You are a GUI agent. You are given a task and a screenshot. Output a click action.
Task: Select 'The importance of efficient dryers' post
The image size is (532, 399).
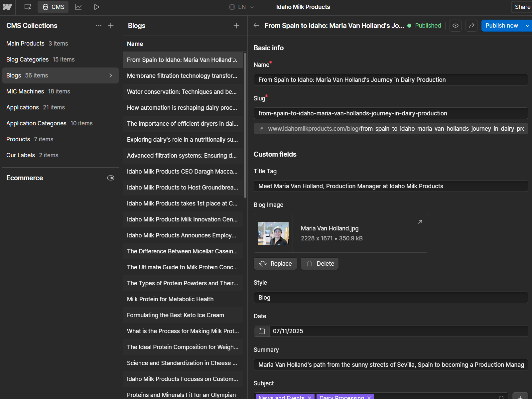183,124
